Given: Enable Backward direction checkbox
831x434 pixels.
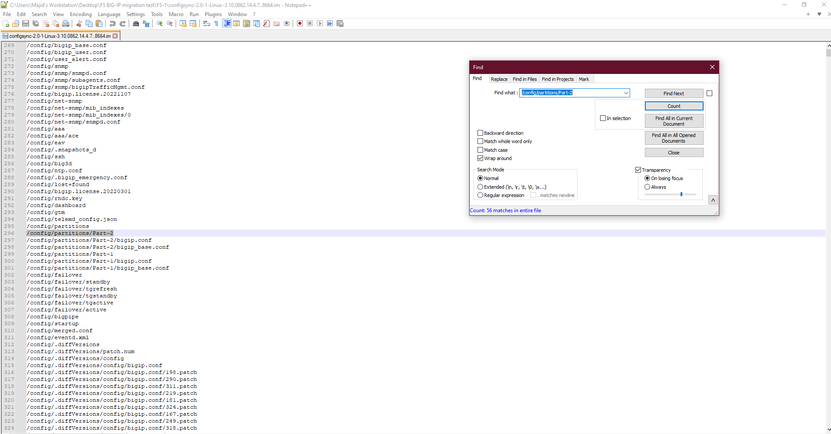Looking at the screenshot, I should tap(480, 133).
